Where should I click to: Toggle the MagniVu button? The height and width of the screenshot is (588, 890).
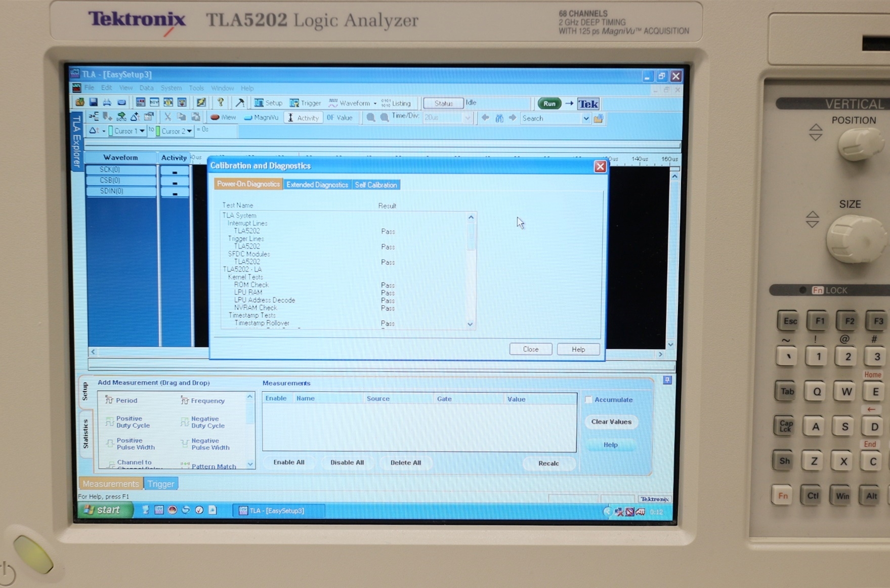point(261,117)
